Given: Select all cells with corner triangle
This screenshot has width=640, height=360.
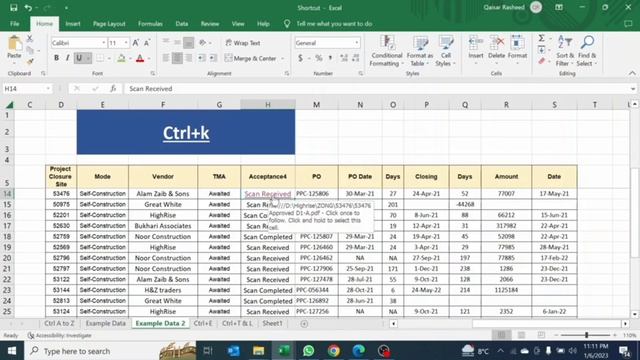Looking at the screenshot, I should pos(9,105).
